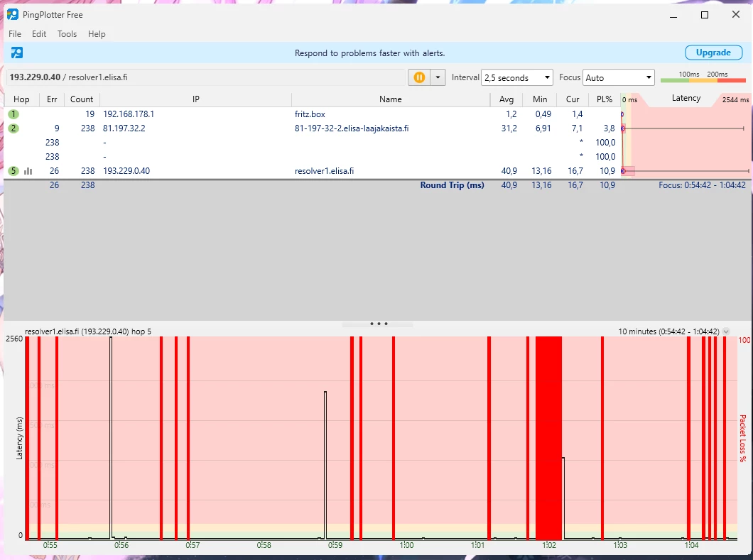The image size is (753, 560).
Task: Click the latency spike near 0:59
Action: pos(325,466)
